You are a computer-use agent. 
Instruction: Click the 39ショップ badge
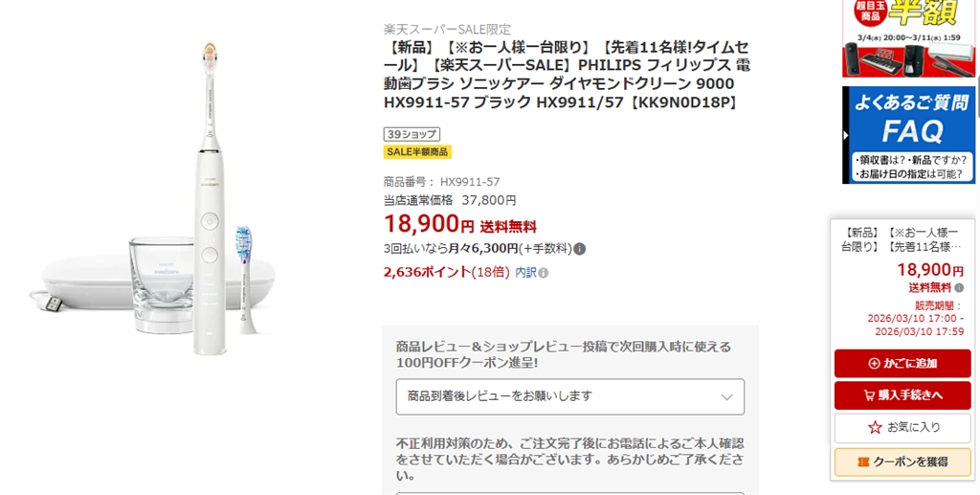412,134
